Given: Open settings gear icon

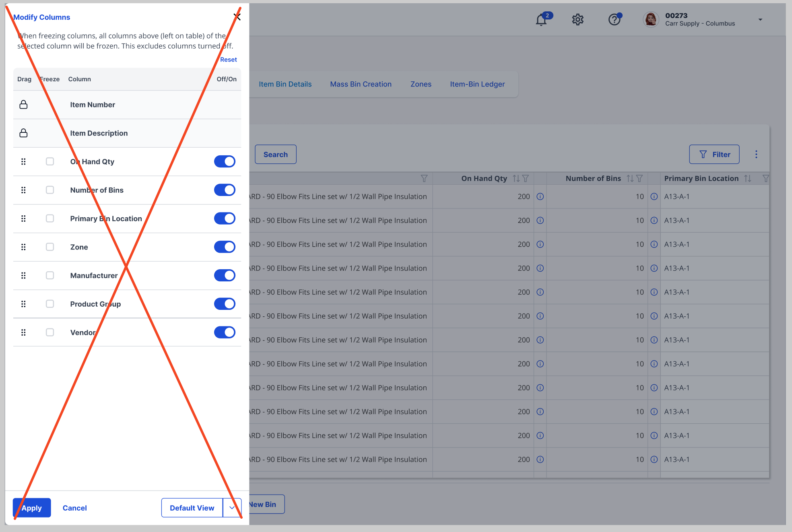Looking at the screenshot, I should point(577,20).
